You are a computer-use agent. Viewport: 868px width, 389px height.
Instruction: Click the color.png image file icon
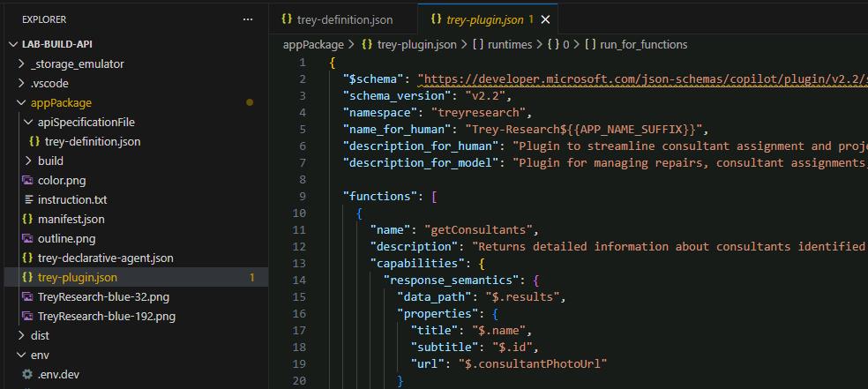click(27, 181)
